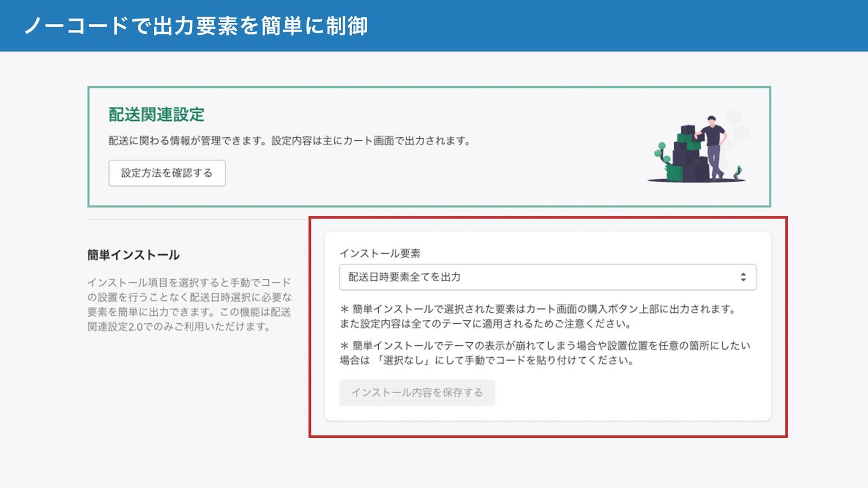Image resolution: width=868 pixels, height=488 pixels.
Task: Click inside the dropdown text field area
Action: [x=488, y=277]
